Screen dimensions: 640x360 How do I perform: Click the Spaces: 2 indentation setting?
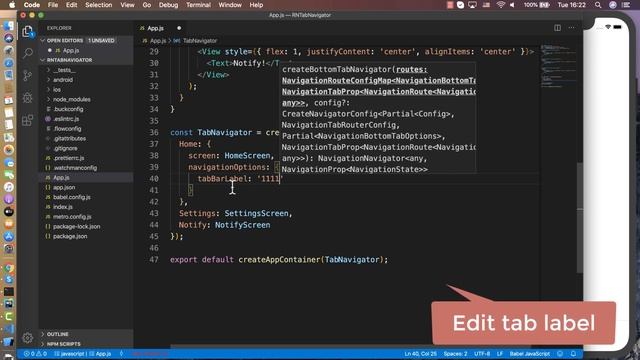[455, 353]
